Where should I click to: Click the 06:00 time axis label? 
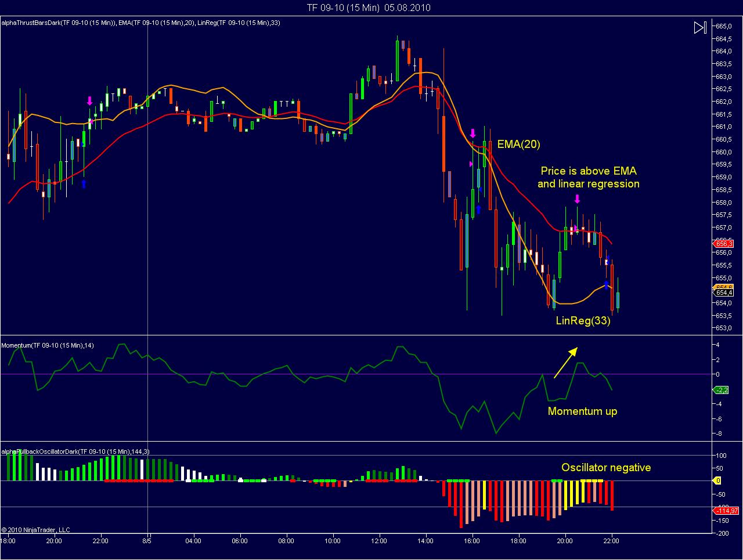click(x=240, y=541)
